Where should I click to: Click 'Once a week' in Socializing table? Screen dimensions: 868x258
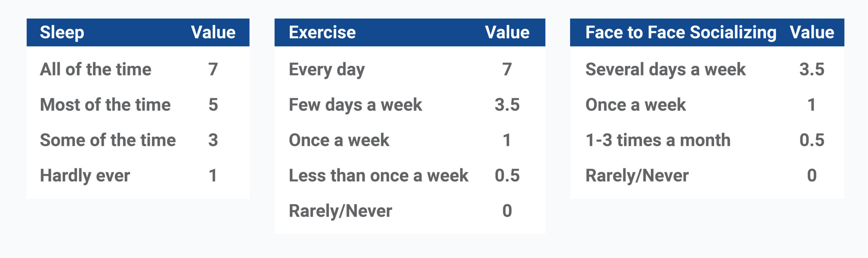point(635,105)
